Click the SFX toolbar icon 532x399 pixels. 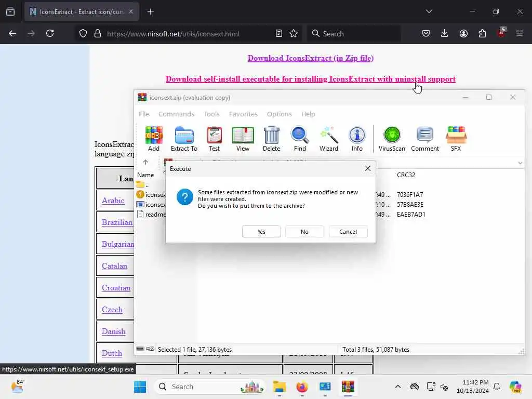[x=456, y=138]
